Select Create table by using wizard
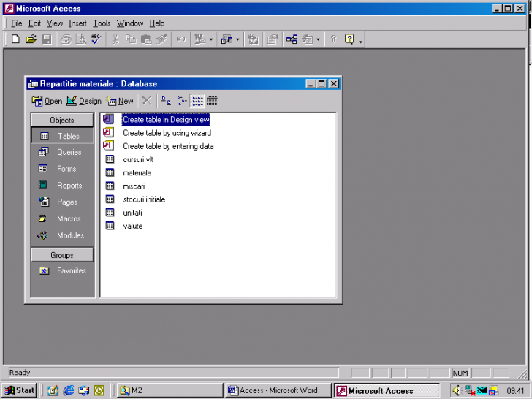This screenshot has width=532, height=399. (x=167, y=133)
